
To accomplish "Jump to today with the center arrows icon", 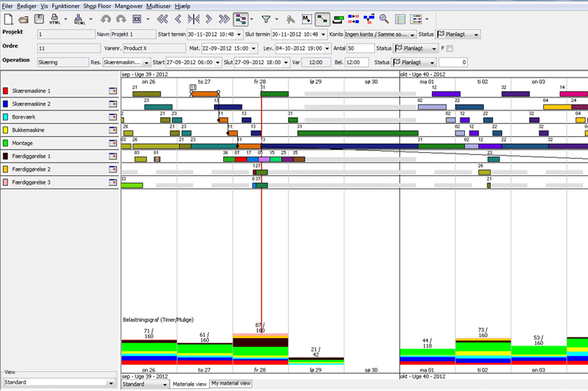I will click(x=194, y=20).
